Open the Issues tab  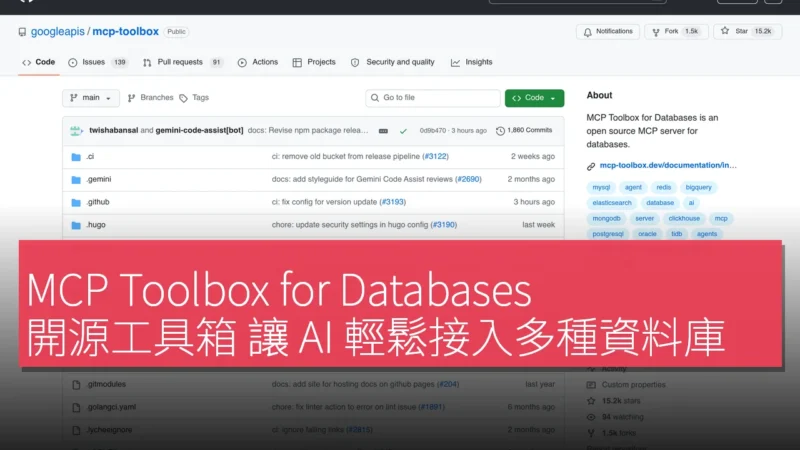point(97,62)
